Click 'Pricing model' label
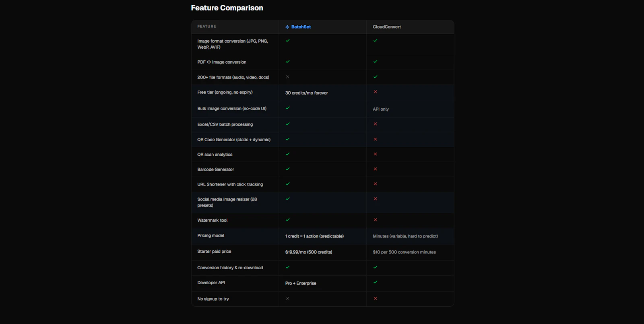 (211, 235)
